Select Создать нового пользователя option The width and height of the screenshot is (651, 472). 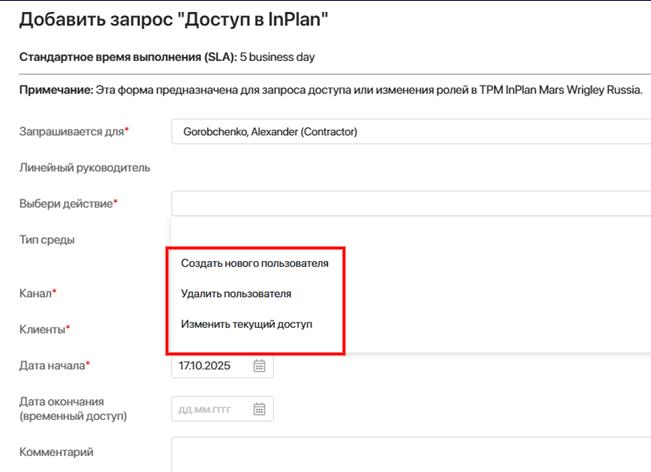tap(254, 263)
